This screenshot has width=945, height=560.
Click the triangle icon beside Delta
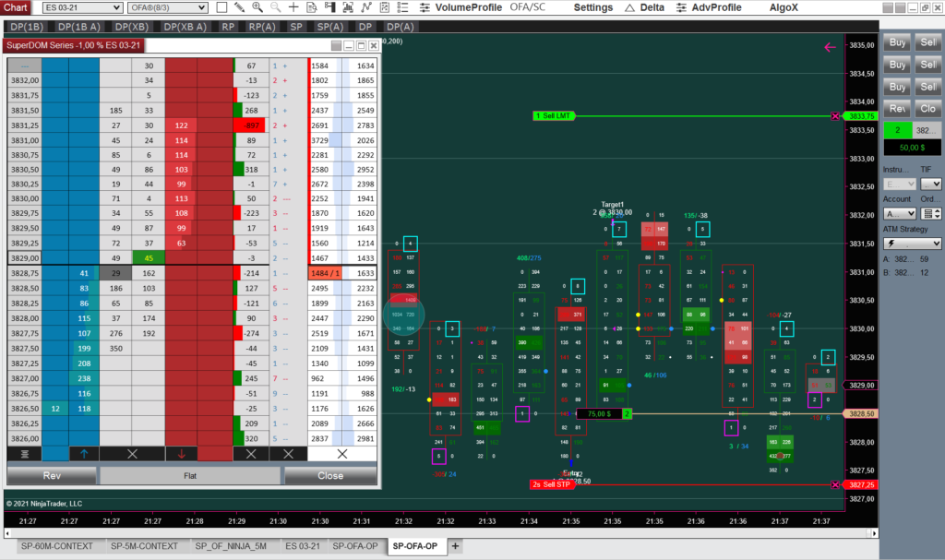pos(629,7)
